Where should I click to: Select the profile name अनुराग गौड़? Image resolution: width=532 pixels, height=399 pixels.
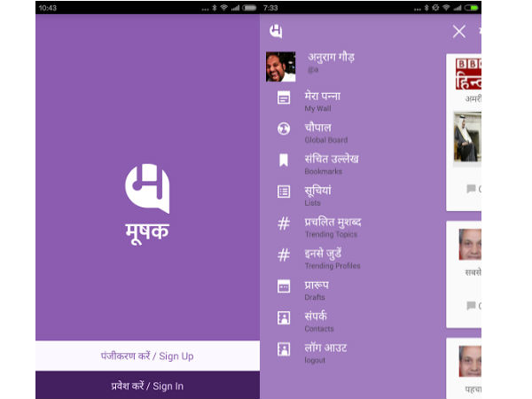(x=331, y=57)
